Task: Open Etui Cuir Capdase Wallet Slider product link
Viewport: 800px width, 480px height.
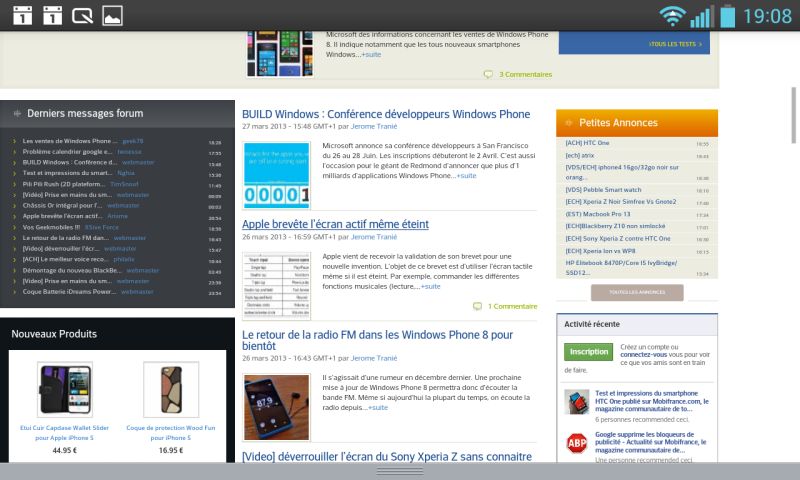Action: point(65,433)
